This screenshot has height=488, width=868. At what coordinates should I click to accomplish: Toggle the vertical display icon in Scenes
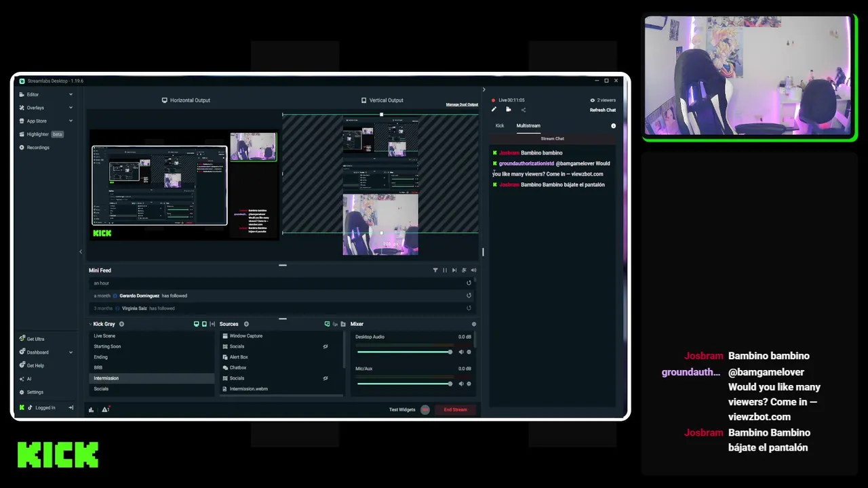click(x=204, y=324)
